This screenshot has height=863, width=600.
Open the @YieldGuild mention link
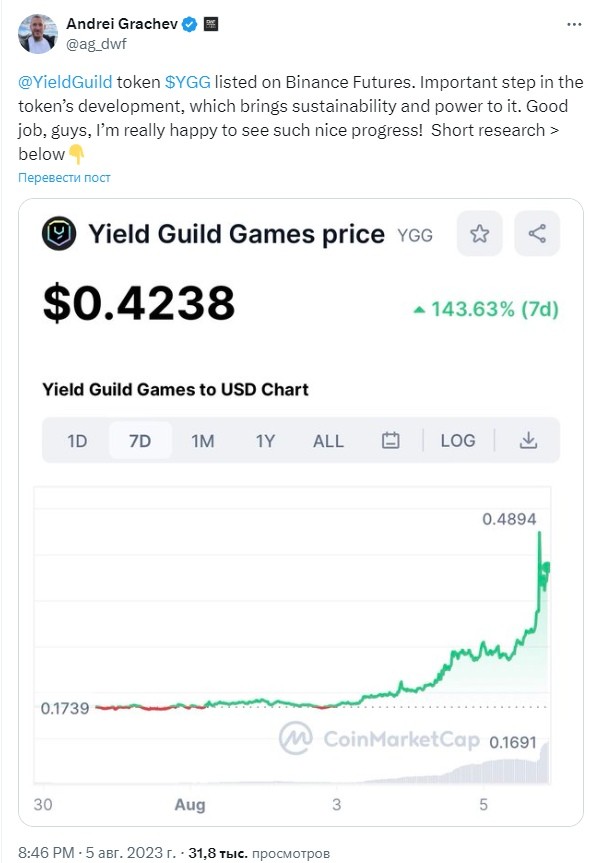(65, 82)
